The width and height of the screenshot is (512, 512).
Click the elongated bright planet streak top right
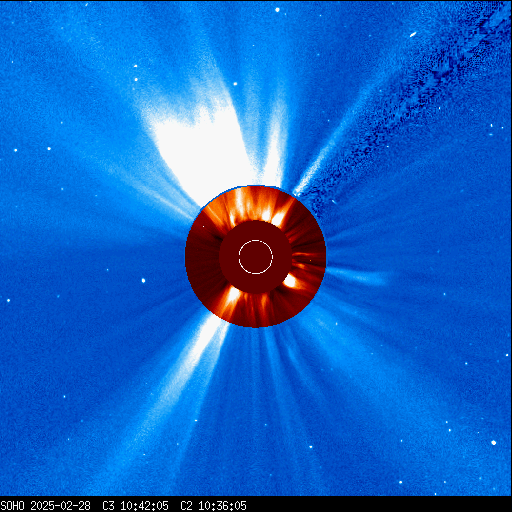(x=413, y=34)
